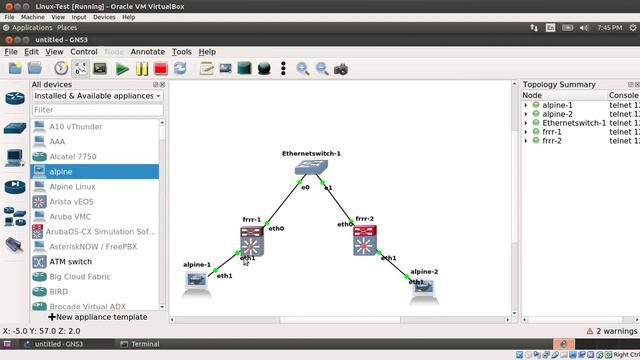Click the Zoom out magnifier icon

click(x=322, y=69)
